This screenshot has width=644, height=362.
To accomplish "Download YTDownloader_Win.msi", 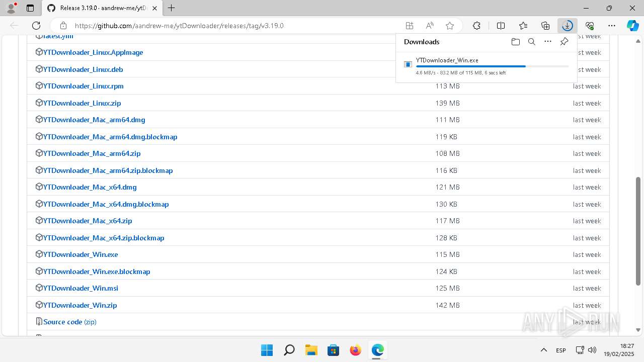I will [81, 288].
